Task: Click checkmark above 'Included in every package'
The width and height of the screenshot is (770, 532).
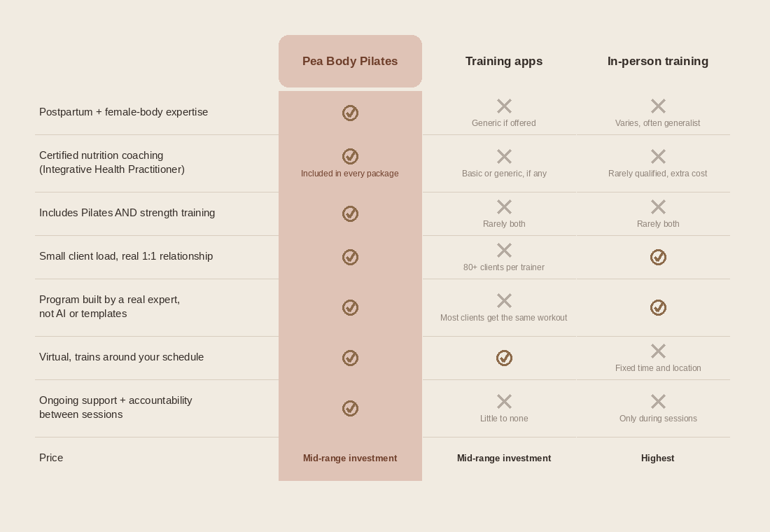Action: (350, 157)
